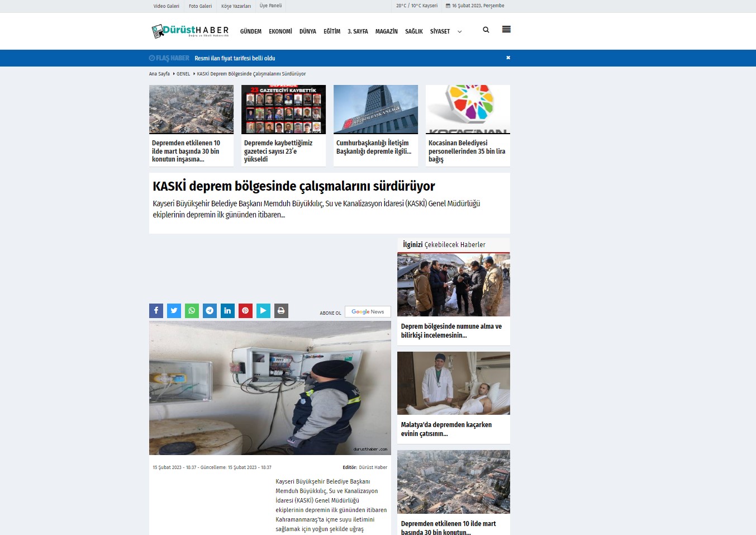
Task: Expand more categories chevron after SİYASET
Action: [x=459, y=32]
